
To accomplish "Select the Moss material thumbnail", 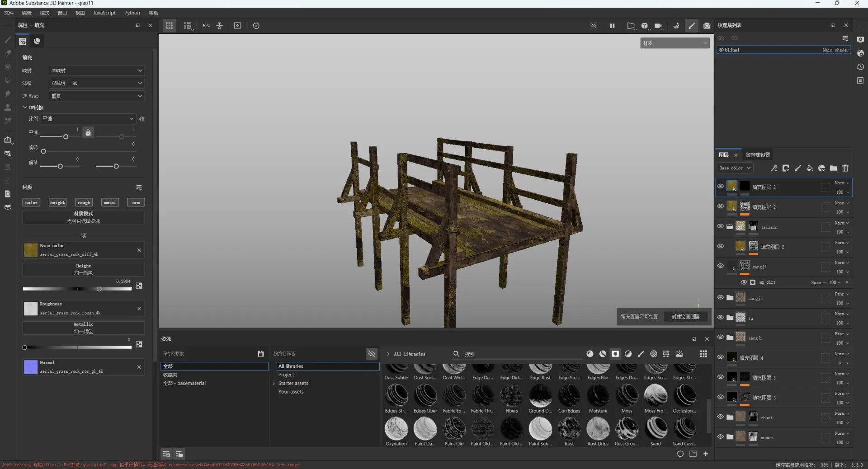I will point(627,396).
